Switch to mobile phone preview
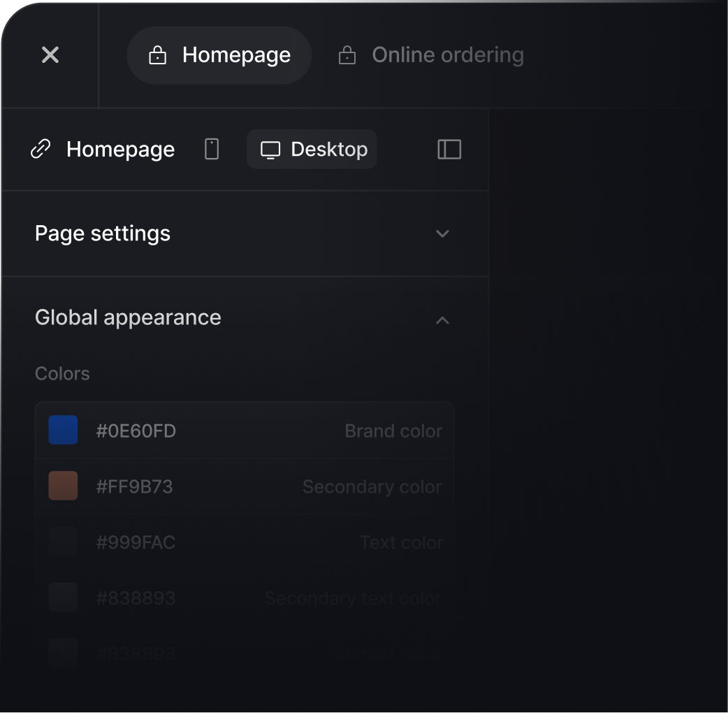Image resolution: width=728 pixels, height=713 pixels. [x=212, y=149]
